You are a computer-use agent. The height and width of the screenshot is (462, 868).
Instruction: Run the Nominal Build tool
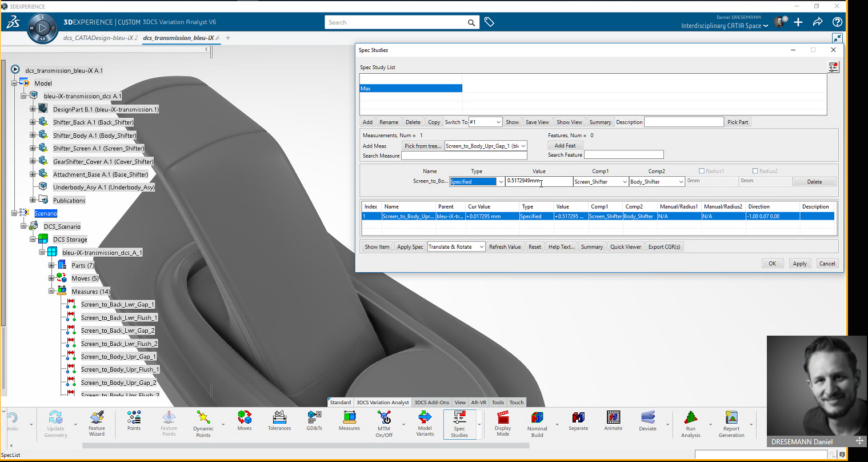pos(537,424)
